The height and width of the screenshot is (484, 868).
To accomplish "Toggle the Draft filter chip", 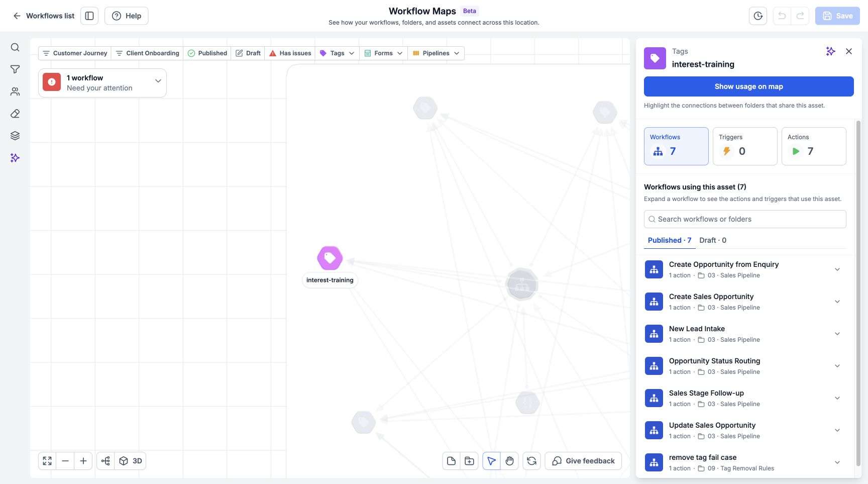I will (248, 53).
